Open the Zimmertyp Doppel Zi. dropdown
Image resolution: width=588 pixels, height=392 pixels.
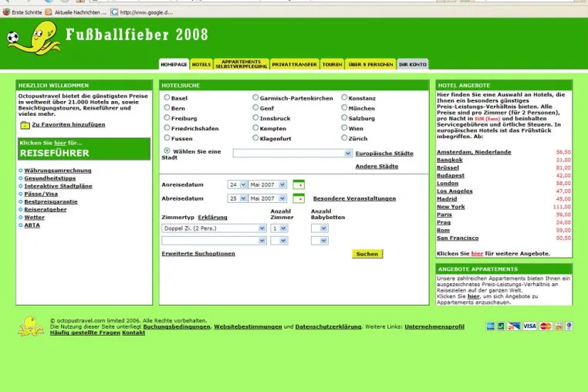(214, 228)
